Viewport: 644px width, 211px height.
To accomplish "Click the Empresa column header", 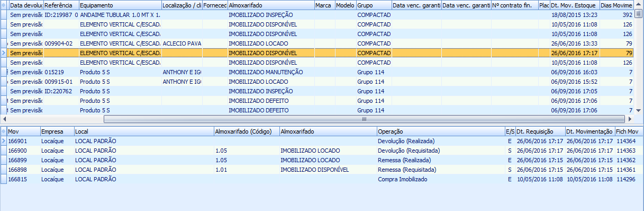I will click(x=57, y=131).
